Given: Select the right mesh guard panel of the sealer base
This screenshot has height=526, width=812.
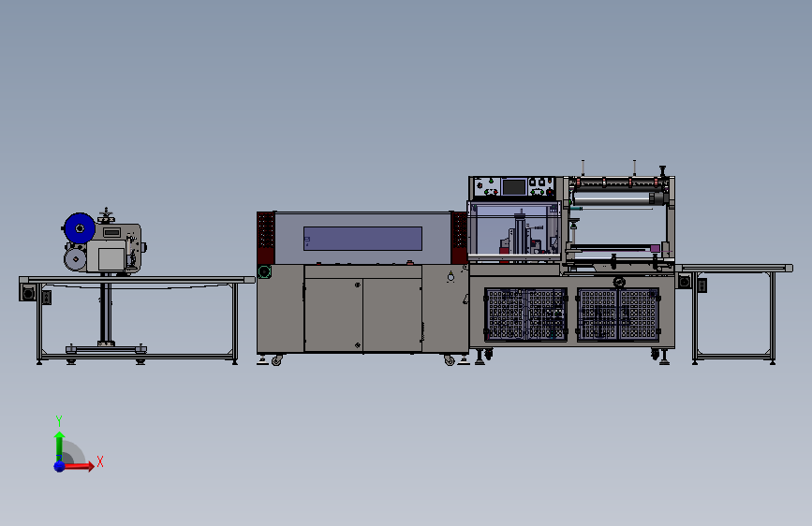Looking at the screenshot, I should pyautogui.click(x=618, y=314).
